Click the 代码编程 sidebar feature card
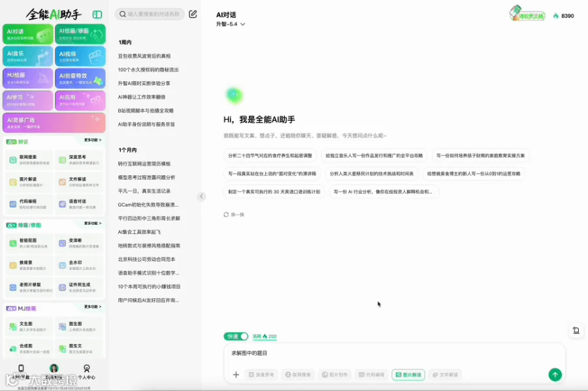The width and height of the screenshot is (588, 391). tap(29, 204)
